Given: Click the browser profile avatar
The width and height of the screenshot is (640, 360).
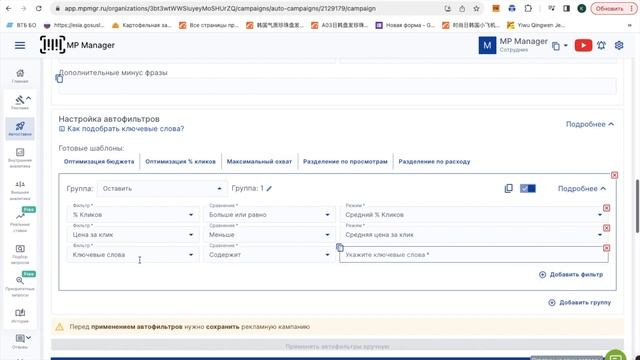Looking at the screenshot, I should [582, 9].
